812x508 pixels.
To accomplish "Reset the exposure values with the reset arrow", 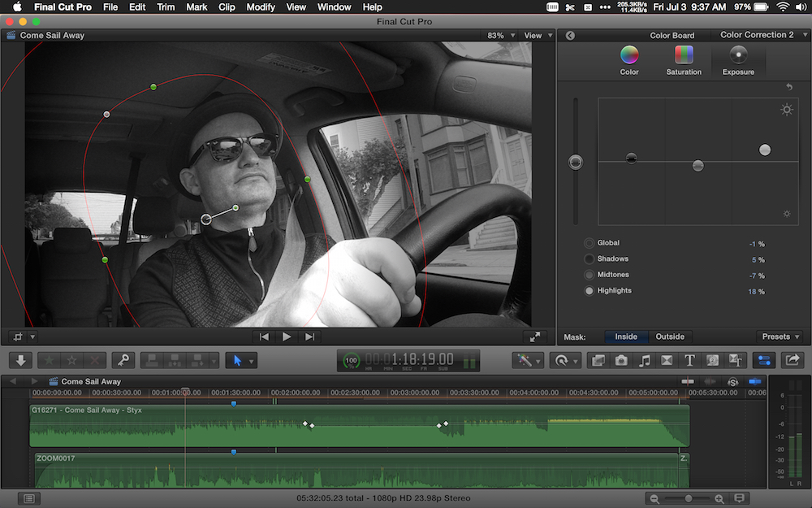I will 789,87.
